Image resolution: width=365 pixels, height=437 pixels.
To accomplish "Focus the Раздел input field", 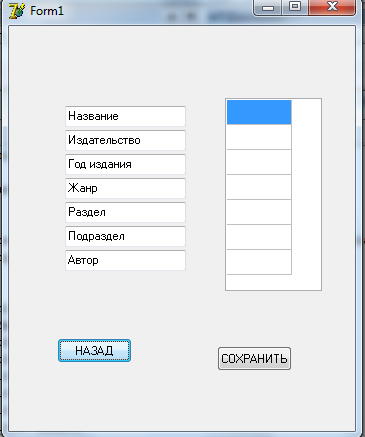I will point(125,212).
